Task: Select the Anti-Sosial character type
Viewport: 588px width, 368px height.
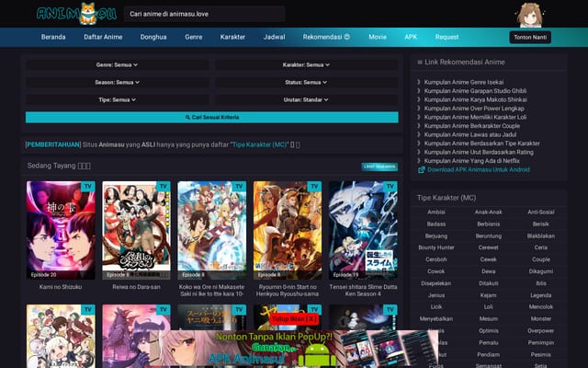Action: pos(541,212)
